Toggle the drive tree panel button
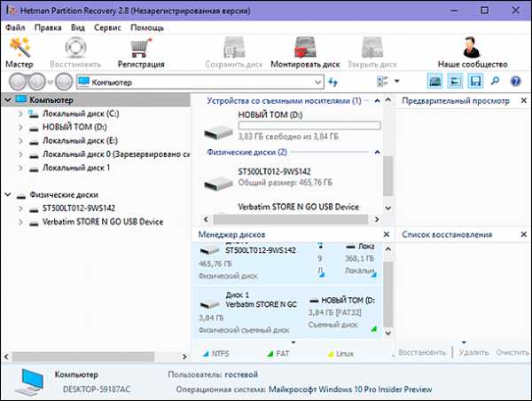Viewport: 532px width, 401px height. pos(434,82)
